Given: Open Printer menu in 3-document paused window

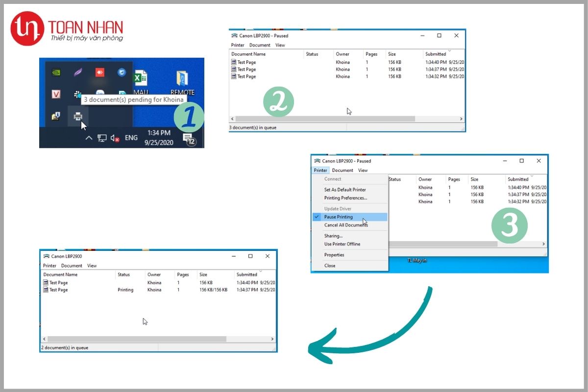Looking at the screenshot, I should click(x=238, y=45).
